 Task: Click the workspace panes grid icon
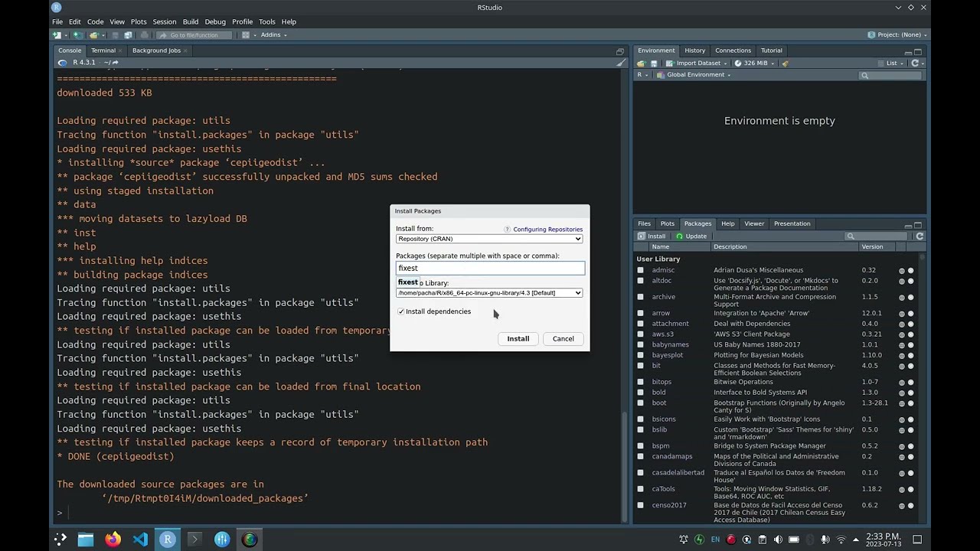click(246, 35)
